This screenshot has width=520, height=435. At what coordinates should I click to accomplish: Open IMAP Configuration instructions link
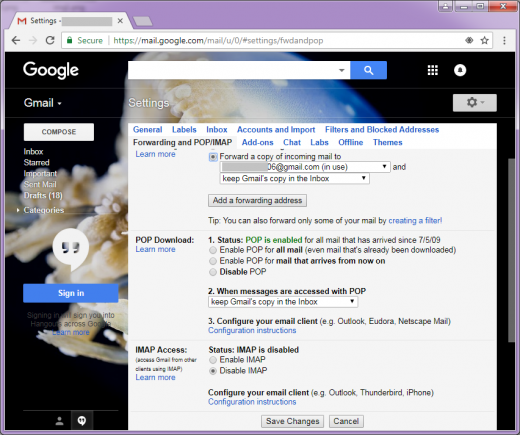(x=252, y=402)
